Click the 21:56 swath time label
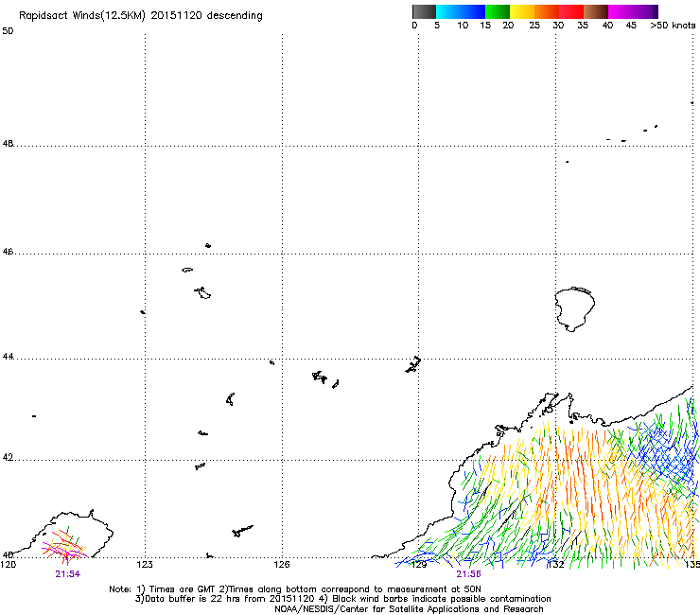 pos(469,574)
